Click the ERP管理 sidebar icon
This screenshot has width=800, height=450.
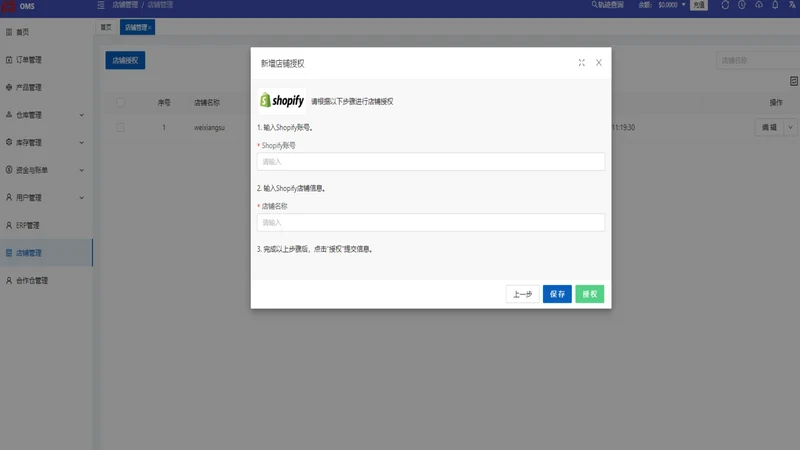(x=9, y=225)
